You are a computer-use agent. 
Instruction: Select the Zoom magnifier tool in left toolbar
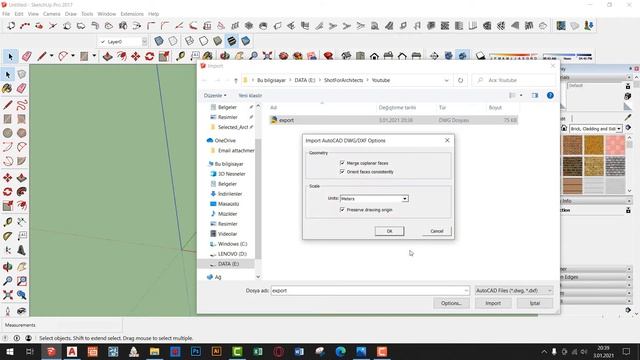point(7,281)
